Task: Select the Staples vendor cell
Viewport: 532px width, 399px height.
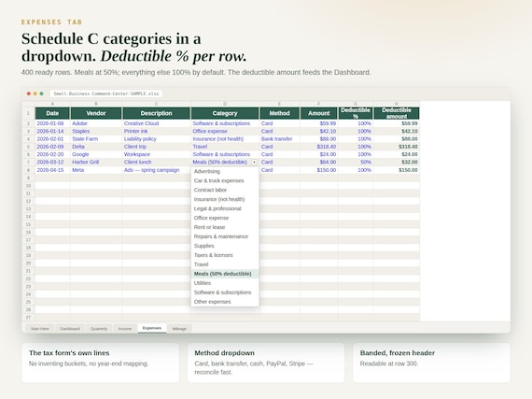Action: [96, 132]
